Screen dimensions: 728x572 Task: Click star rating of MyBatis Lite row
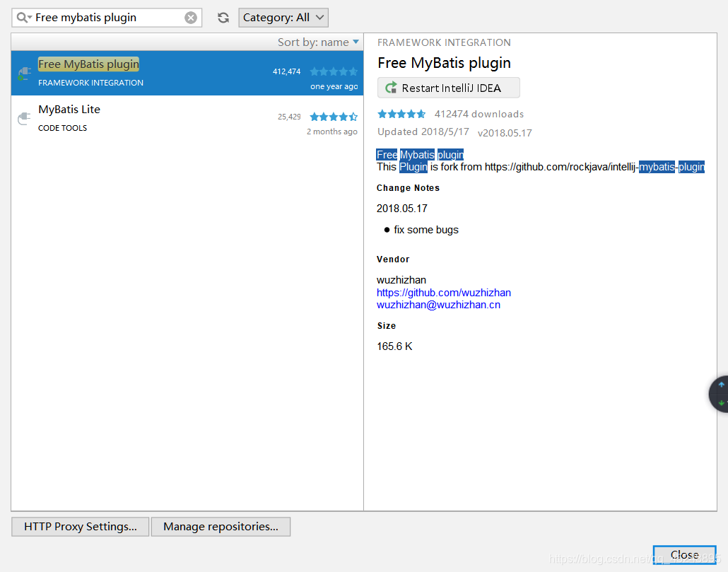[x=334, y=117]
